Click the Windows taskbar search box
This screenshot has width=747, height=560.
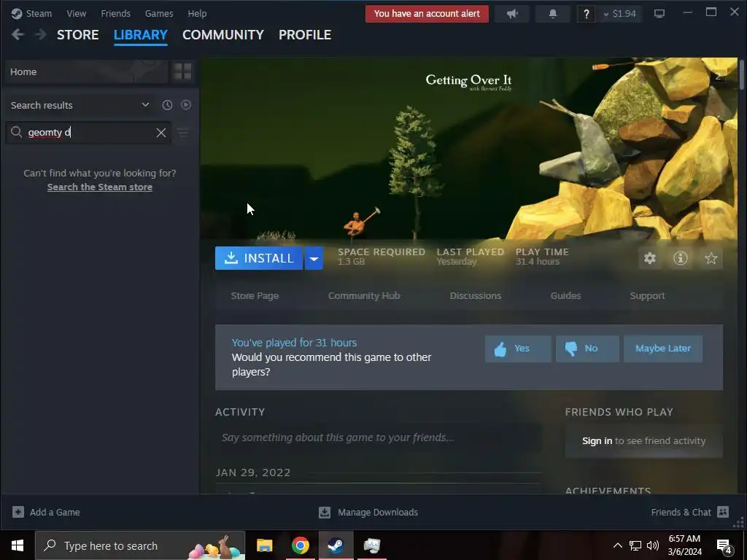(140, 545)
